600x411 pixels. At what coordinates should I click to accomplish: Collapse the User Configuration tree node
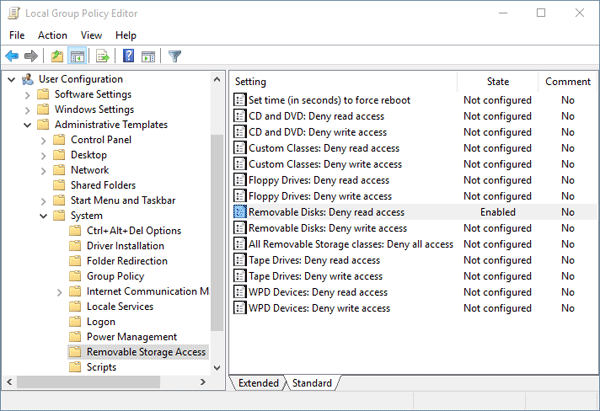(x=11, y=79)
